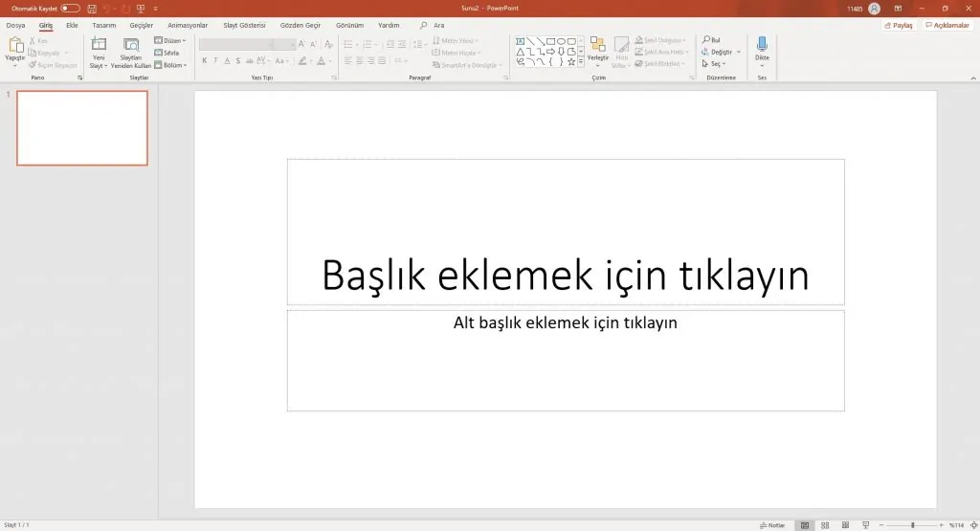Open the Tasarım ribbon tab
Screen dimensions: 980x531
coord(104,25)
